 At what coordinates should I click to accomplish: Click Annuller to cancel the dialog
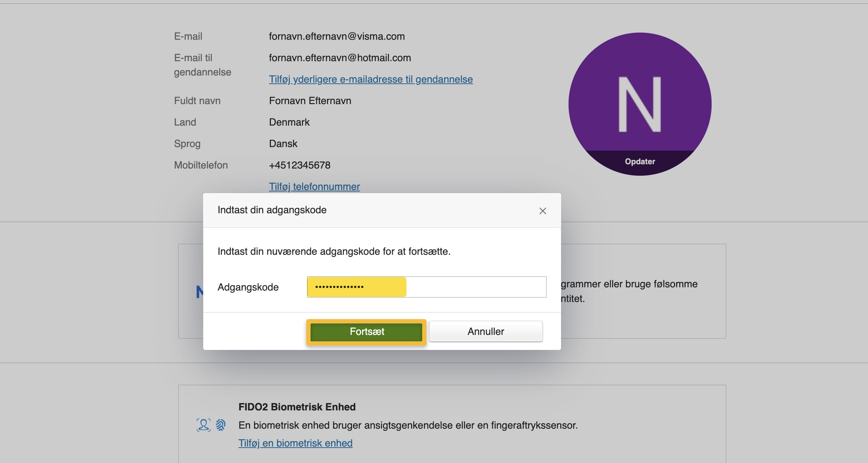pos(486,331)
